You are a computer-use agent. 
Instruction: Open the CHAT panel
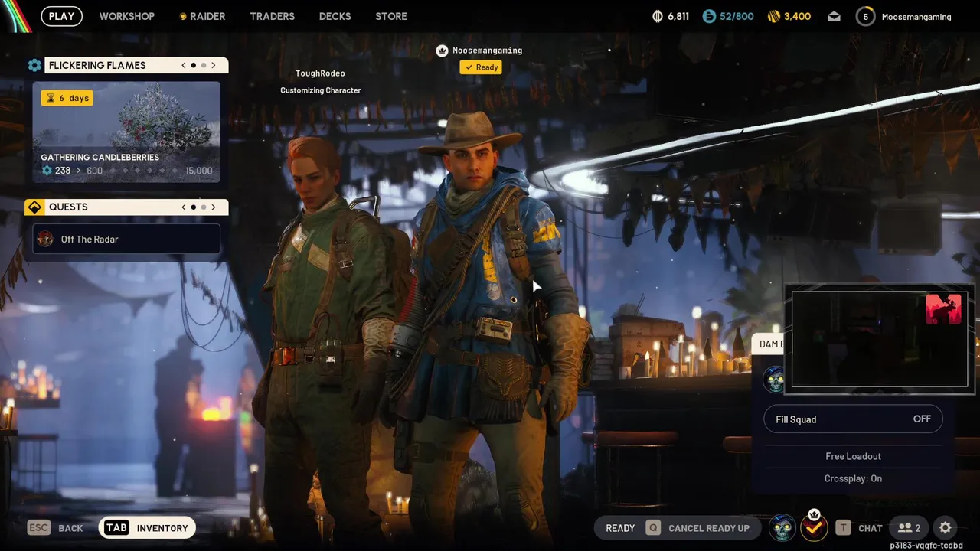click(x=871, y=528)
